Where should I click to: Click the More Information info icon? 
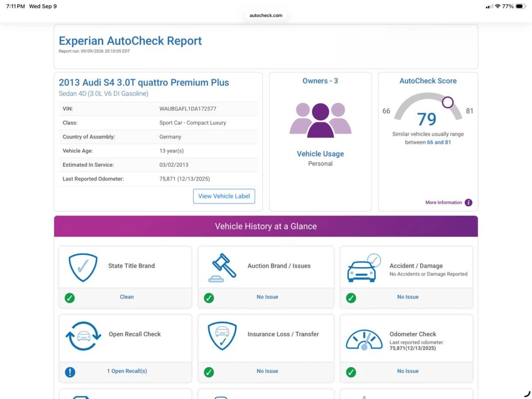468,202
